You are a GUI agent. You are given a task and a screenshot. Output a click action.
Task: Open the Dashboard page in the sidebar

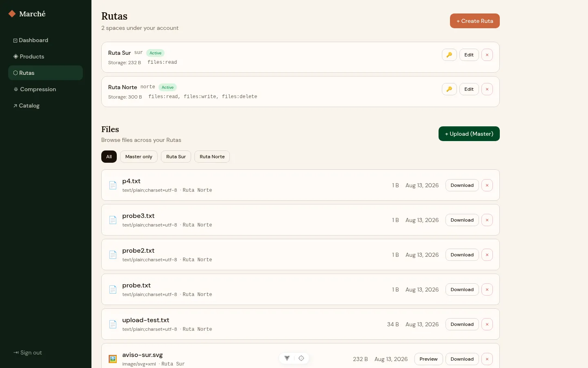(x=45, y=40)
